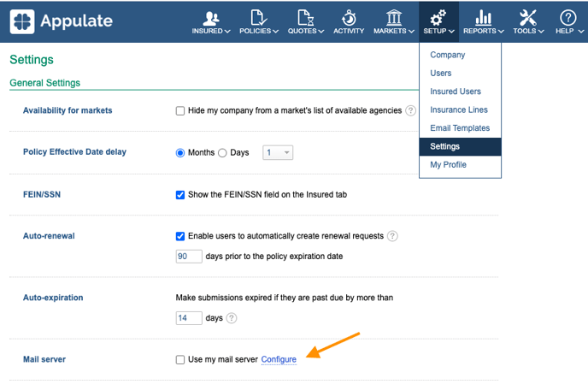Open the Tools wrench icon

coord(528,18)
